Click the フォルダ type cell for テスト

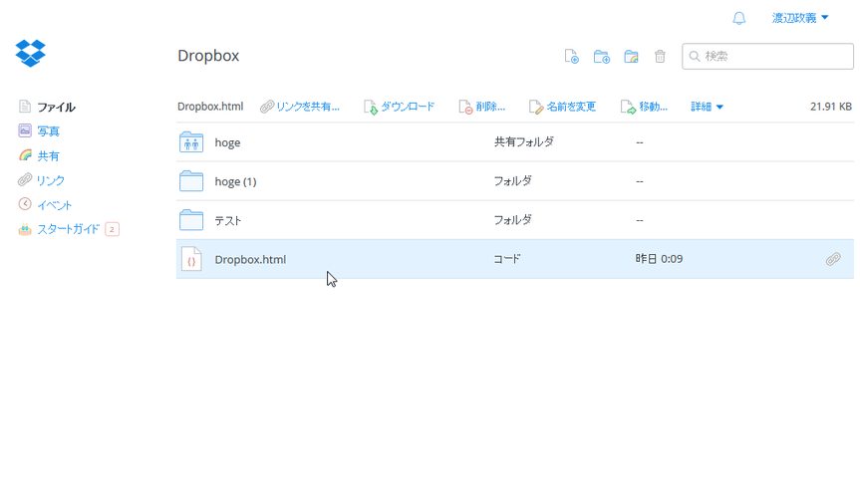513,219
